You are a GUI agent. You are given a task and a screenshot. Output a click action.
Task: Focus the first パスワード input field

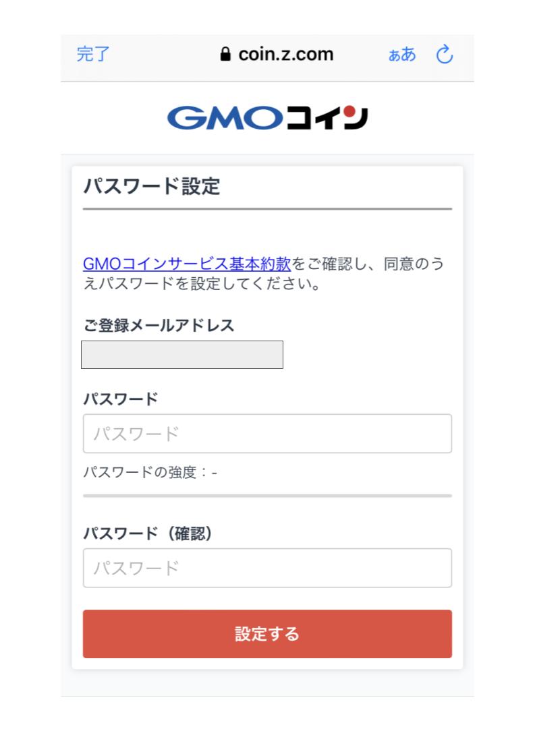pos(267,434)
